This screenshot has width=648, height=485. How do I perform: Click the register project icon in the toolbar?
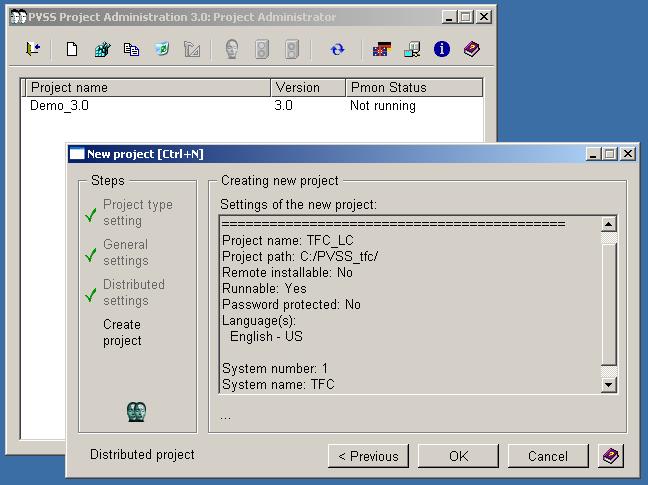pyautogui.click(x=102, y=49)
